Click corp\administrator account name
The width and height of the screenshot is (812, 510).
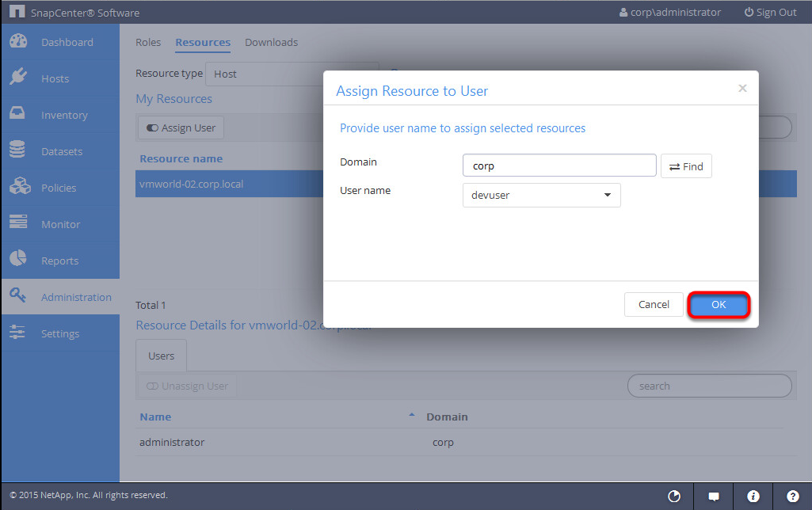675,13
